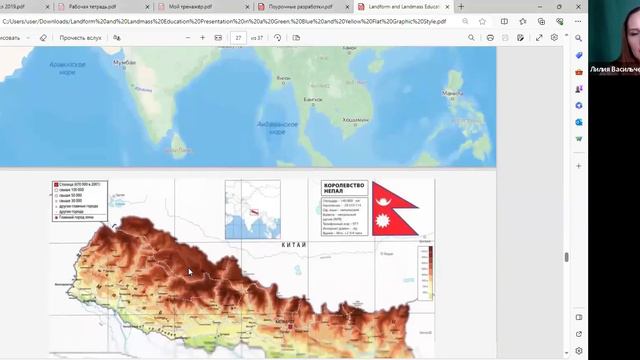
Task: Select the Landform and Landmass Education tab
Action: coord(403,7)
